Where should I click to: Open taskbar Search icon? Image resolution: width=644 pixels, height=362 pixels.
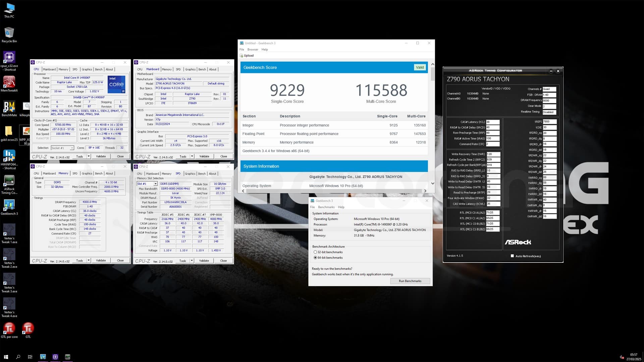[x=18, y=357]
